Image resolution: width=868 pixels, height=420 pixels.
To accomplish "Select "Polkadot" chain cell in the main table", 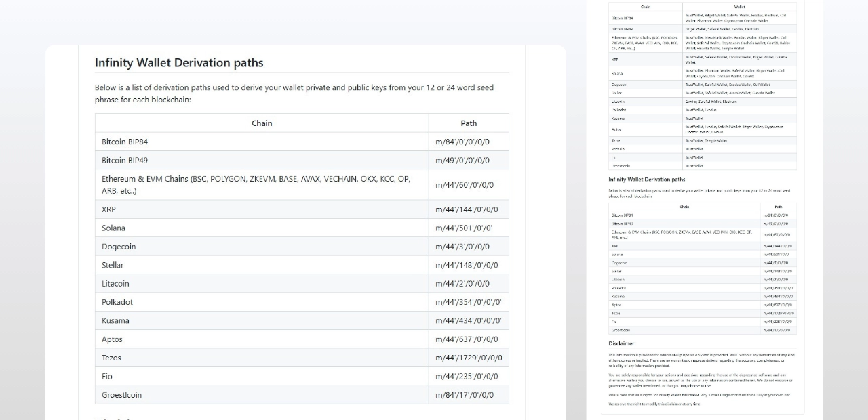I will coord(262,302).
